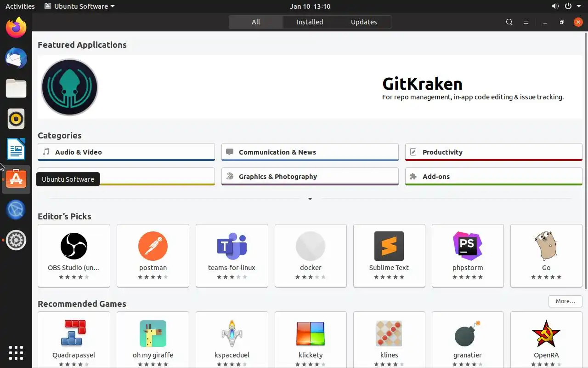Open the Ubuntu Software app menu
This screenshot has width=588, height=368.
click(79, 6)
